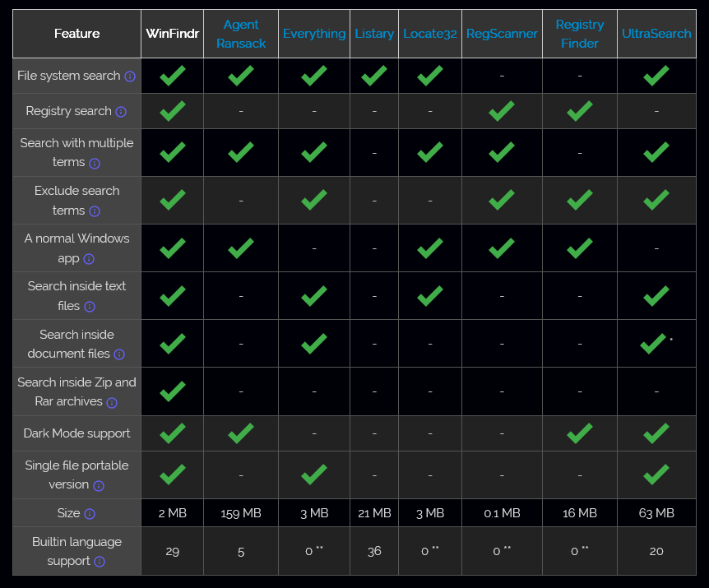Select the File system search label
The image size is (709, 588).
pos(69,76)
